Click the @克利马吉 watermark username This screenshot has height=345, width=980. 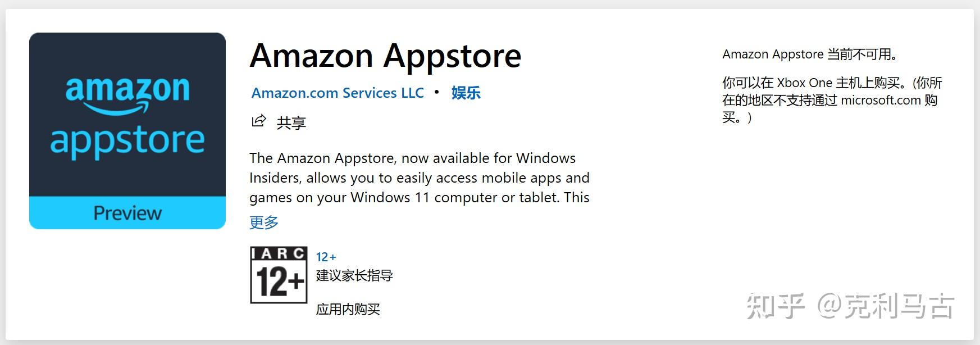tap(886, 307)
